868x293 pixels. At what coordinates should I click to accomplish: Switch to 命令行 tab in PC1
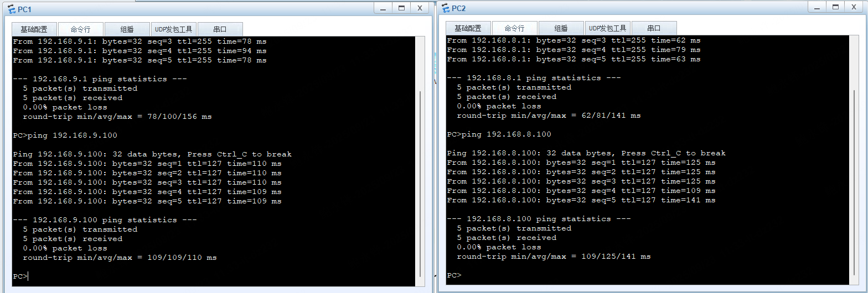[x=80, y=29]
